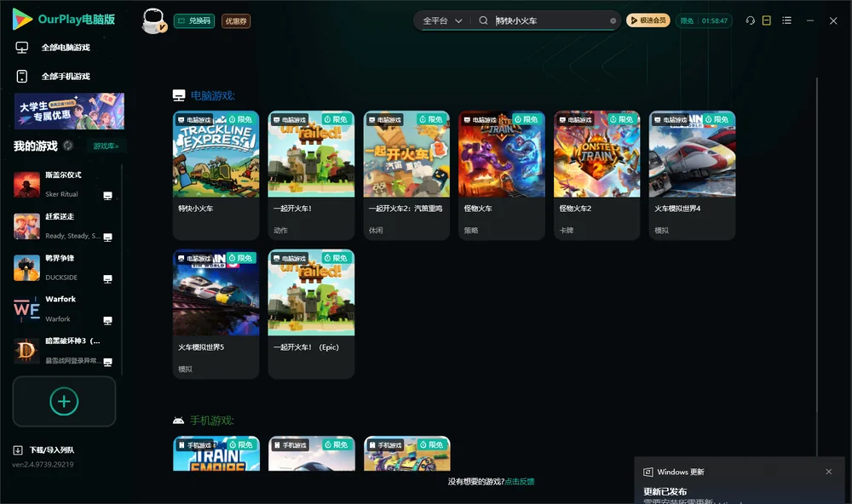Close the Windows 更新 notification

point(829,472)
